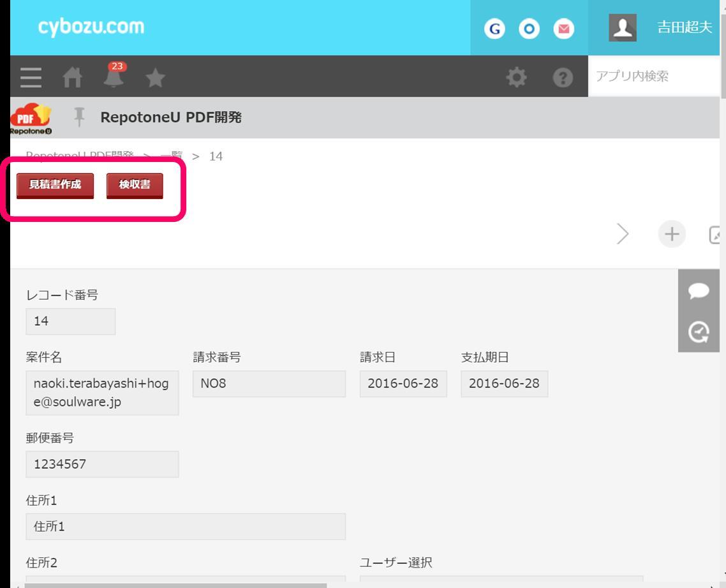Open notifications bell with 23 badge
726x588 pixels.
114,77
